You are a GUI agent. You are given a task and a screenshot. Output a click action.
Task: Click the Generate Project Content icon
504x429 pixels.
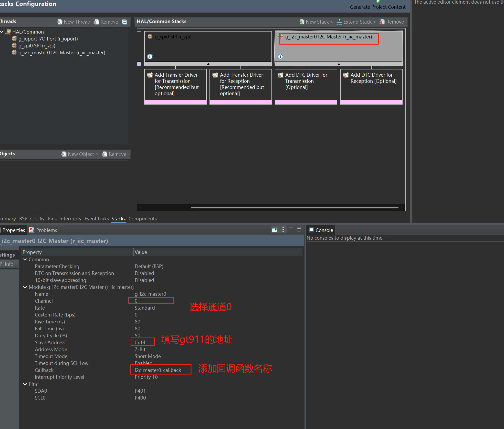point(378,1)
